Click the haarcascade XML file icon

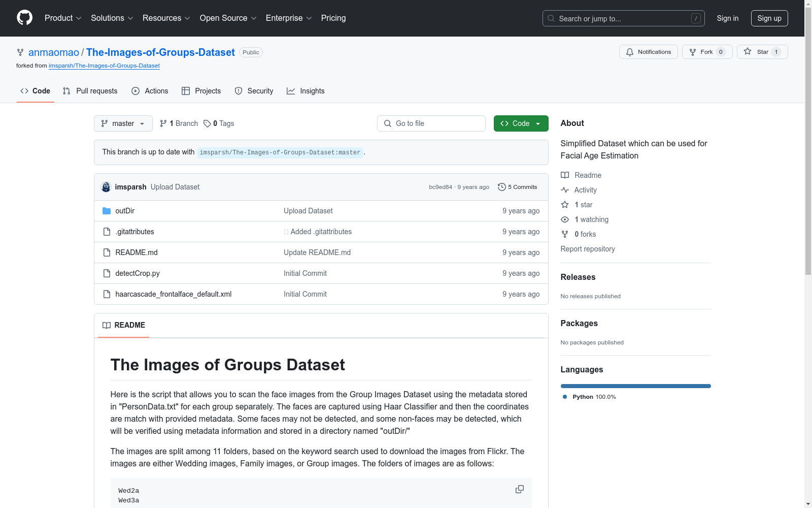pyautogui.click(x=107, y=294)
